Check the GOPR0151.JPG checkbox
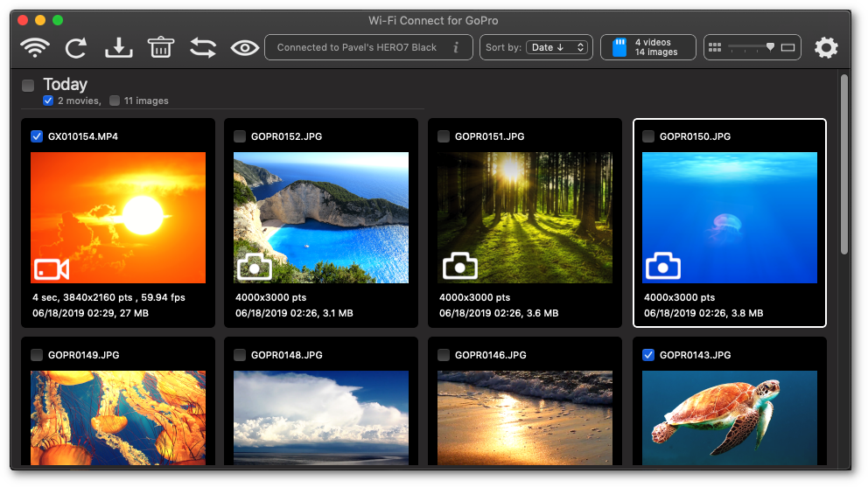The width and height of the screenshot is (868, 487). (x=444, y=136)
